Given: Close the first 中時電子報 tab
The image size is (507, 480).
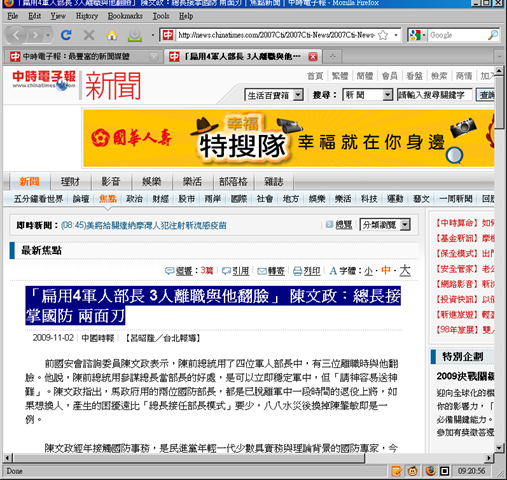Looking at the screenshot, I should pos(154,57).
